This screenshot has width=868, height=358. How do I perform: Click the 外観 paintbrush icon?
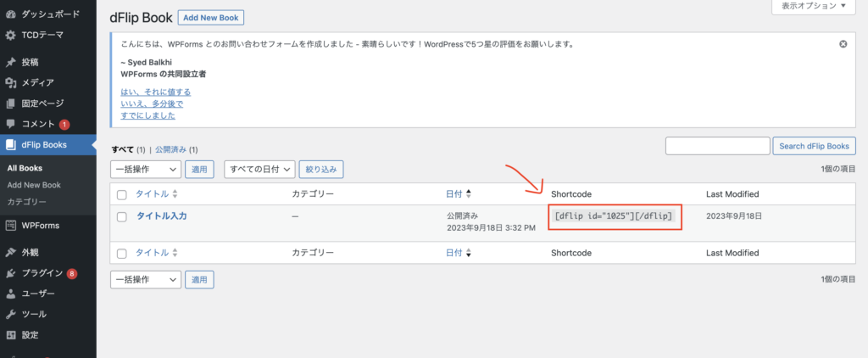pyautogui.click(x=10, y=252)
